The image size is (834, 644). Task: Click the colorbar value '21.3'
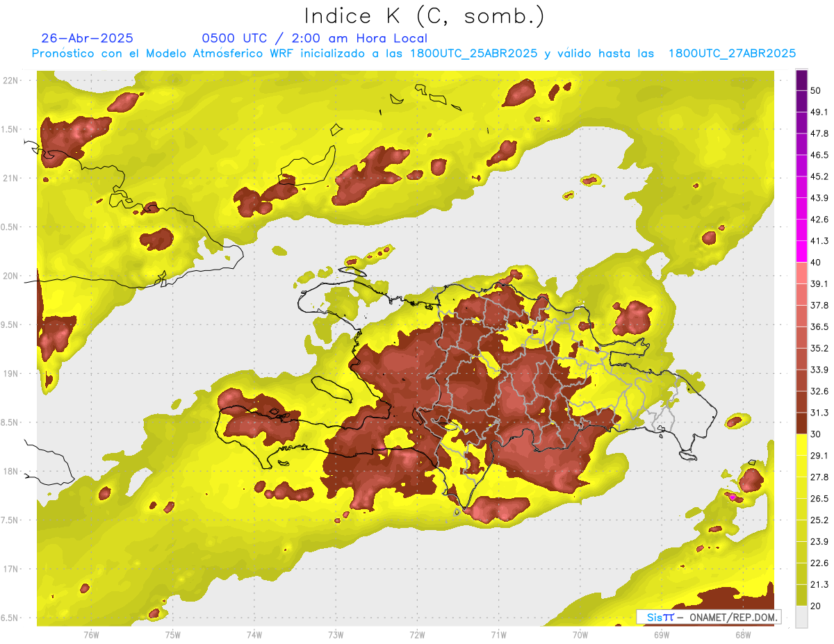pyautogui.click(x=819, y=585)
